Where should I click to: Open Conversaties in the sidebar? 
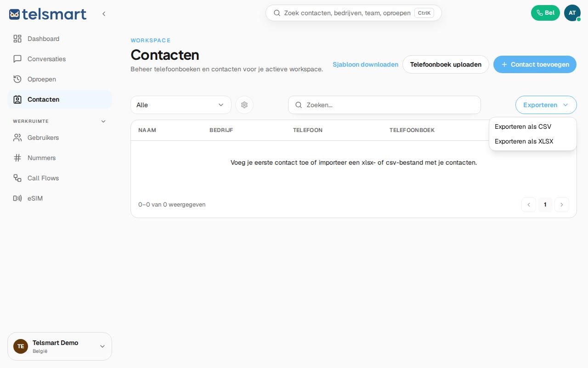(x=60, y=59)
